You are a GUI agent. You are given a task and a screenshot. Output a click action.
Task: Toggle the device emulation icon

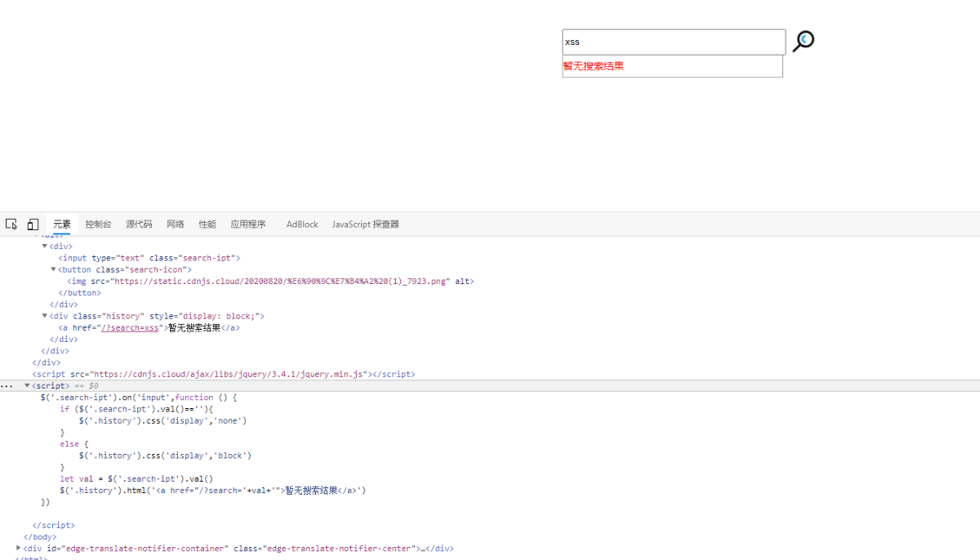click(33, 224)
